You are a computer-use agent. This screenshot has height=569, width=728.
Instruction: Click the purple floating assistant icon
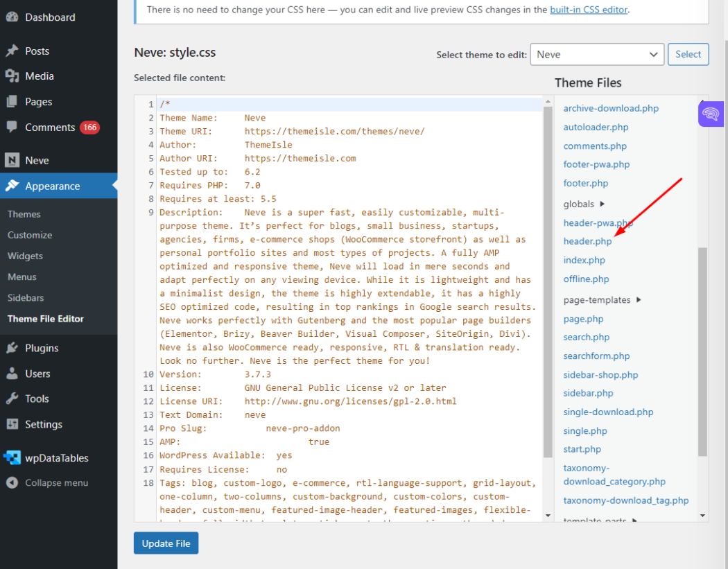pos(711,114)
